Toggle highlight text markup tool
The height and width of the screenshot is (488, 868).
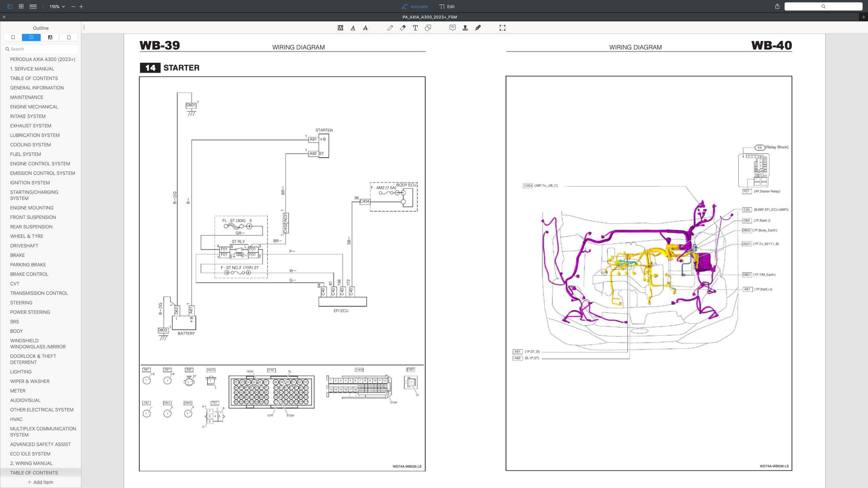(x=340, y=28)
